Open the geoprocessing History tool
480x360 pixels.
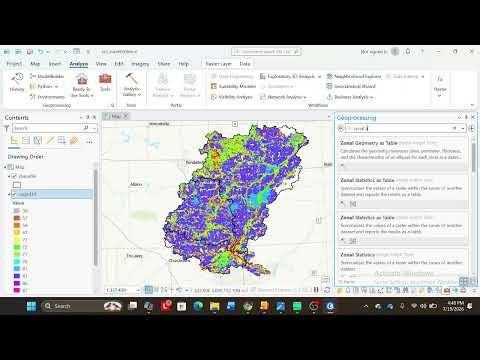pos(17,82)
